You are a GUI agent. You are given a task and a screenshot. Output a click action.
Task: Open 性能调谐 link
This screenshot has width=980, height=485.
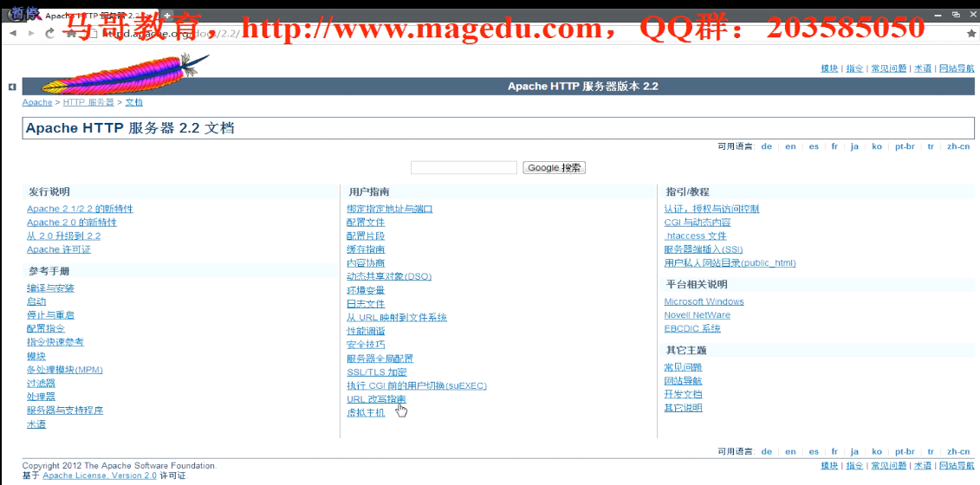tap(367, 331)
